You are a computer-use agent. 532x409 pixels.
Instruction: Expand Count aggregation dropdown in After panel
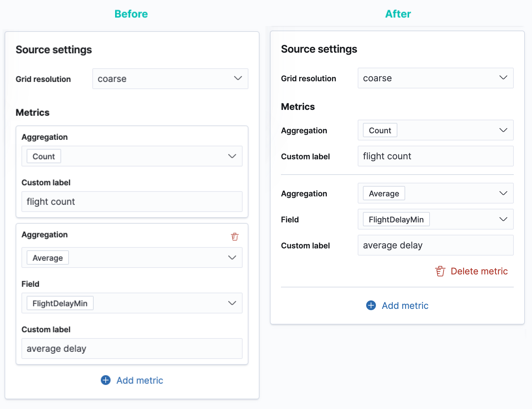[x=435, y=130]
